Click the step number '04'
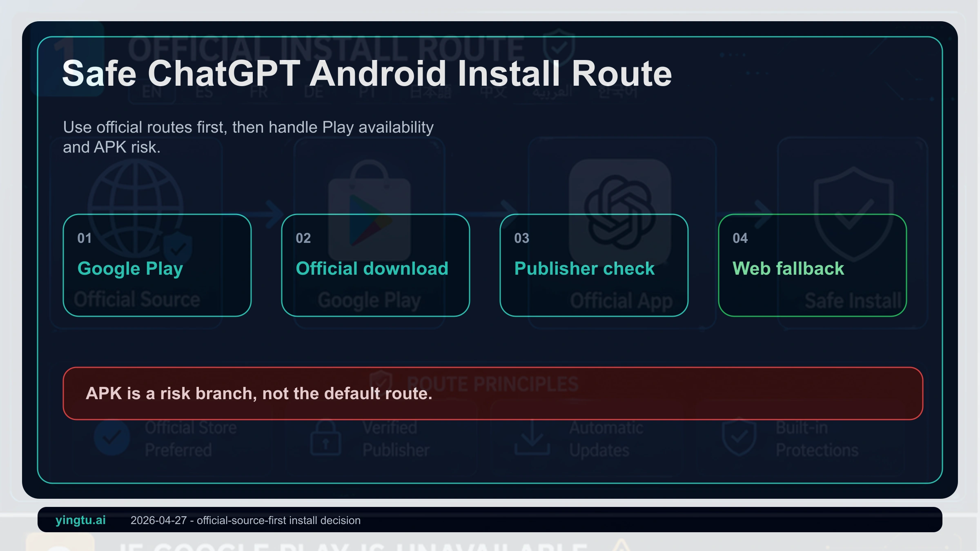Viewport: 980px width, 551px height. point(740,238)
